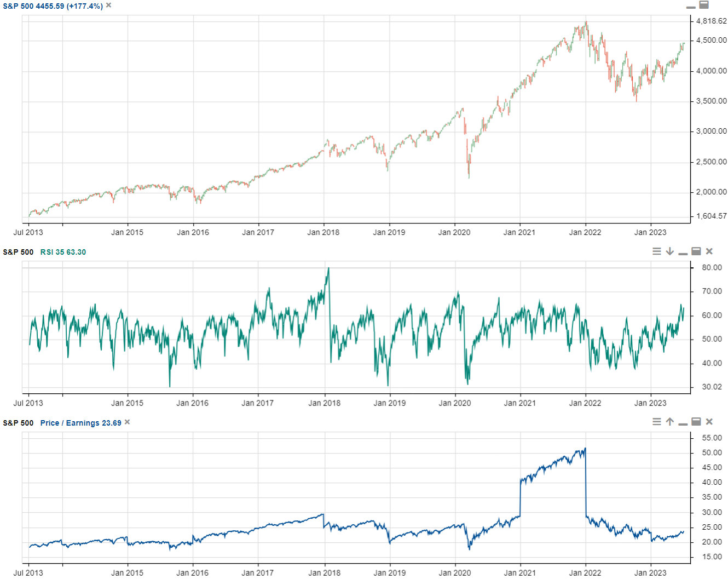Minimize the Price / Earnings panel
This screenshot has width=728, height=579.
click(683, 424)
